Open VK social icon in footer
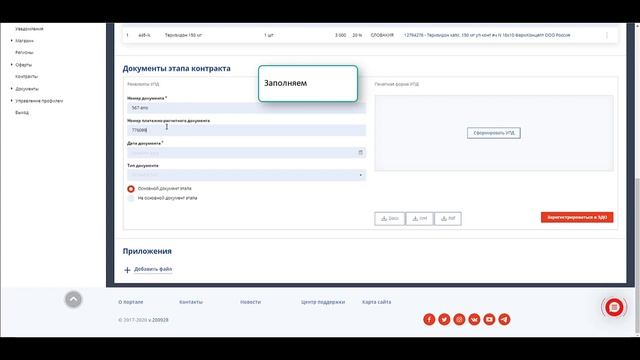The height and width of the screenshot is (360, 640). [474, 319]
